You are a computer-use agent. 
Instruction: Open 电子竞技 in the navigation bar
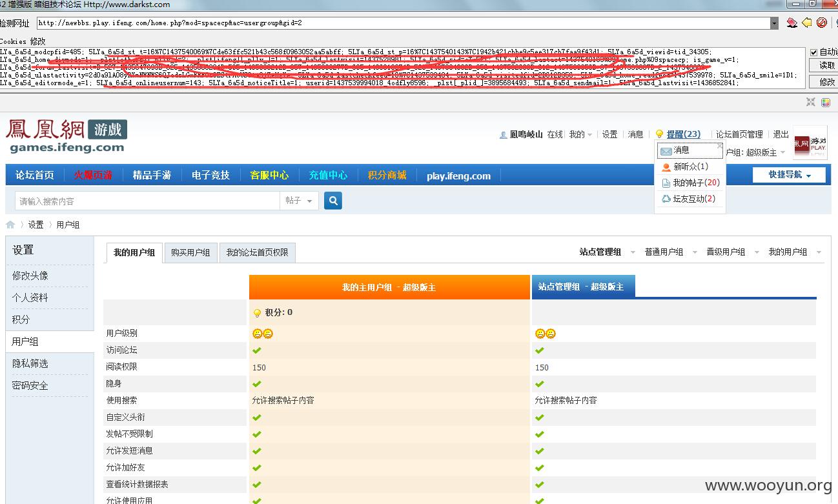click(x=210, y=175)
